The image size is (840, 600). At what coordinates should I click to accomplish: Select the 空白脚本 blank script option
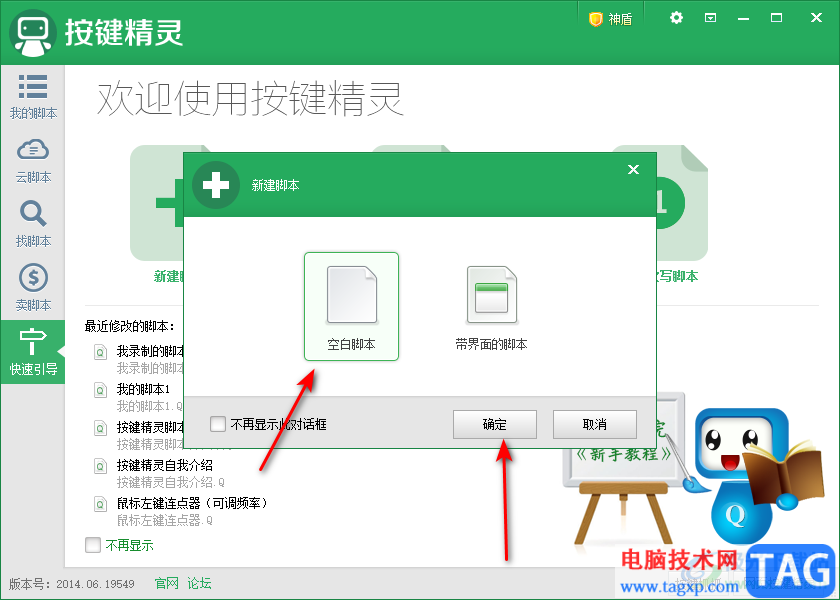[351, 306]
